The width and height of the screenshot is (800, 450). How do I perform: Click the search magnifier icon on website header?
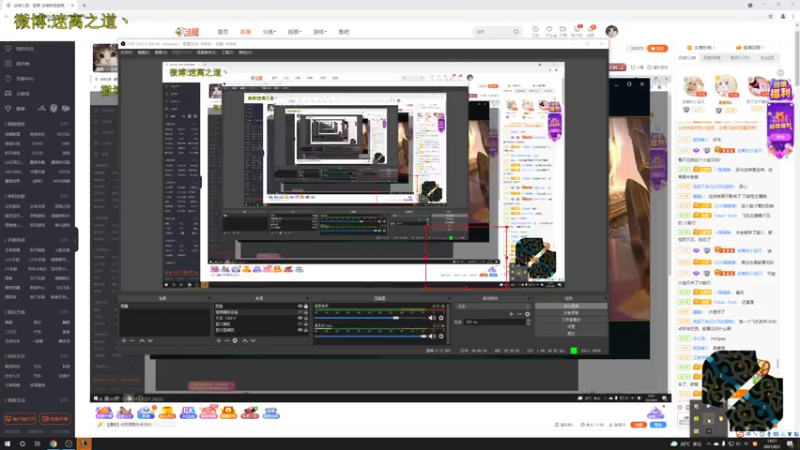click(x=516, y=32)
